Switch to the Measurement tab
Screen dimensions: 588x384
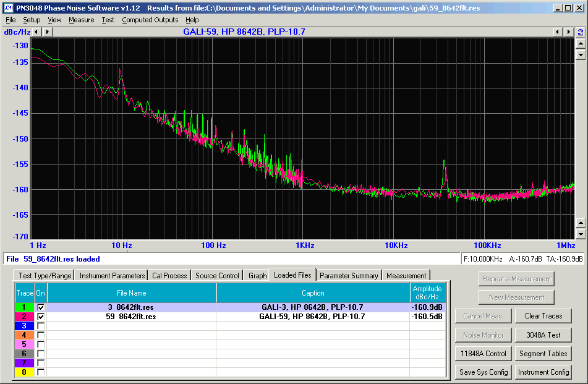click(x=406, y=276)
